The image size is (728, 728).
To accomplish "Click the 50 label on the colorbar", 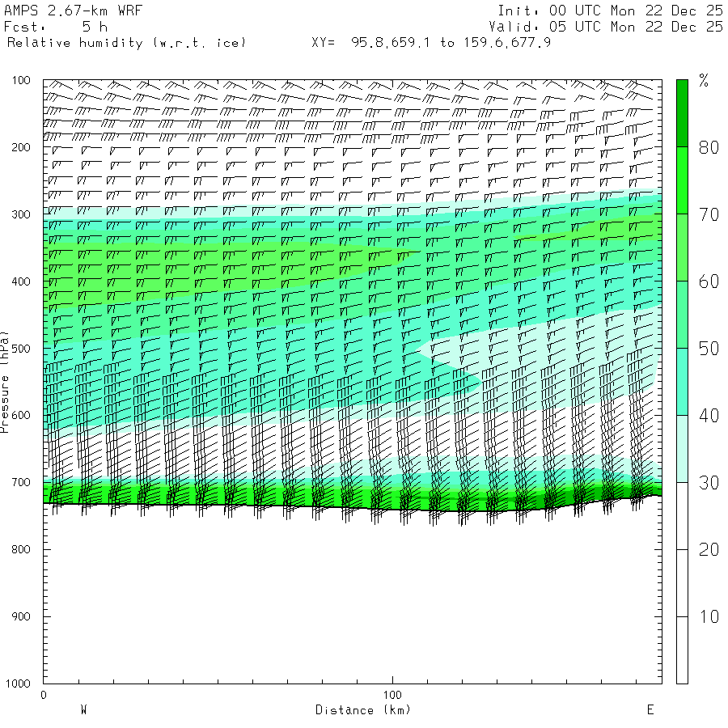I will [x=709, y=349].
